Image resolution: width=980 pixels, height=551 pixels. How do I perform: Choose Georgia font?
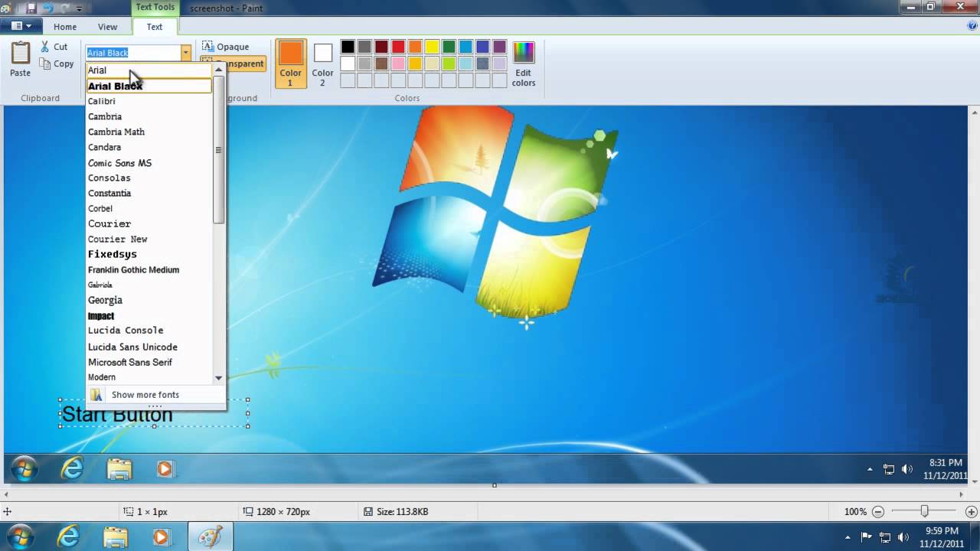pos(149,300)
